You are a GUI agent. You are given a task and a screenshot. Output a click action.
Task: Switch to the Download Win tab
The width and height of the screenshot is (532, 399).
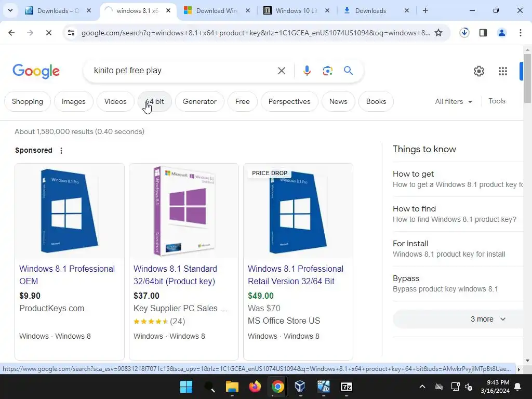[217, 10]
